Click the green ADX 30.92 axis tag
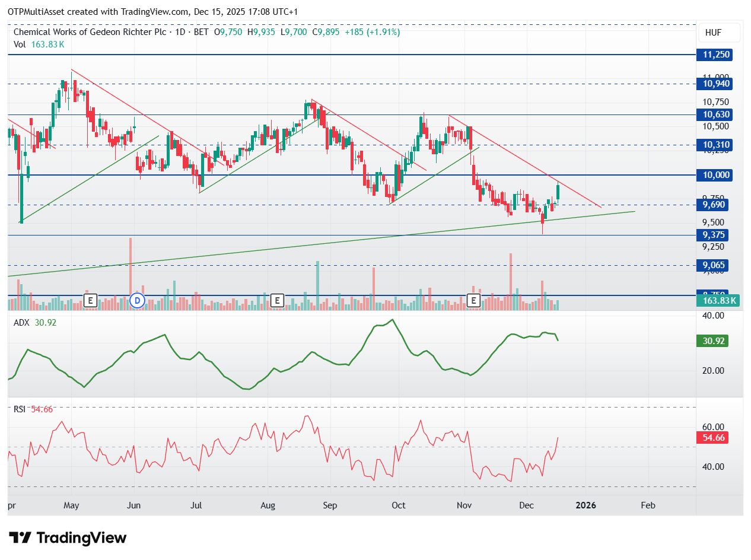 (712, 341)
